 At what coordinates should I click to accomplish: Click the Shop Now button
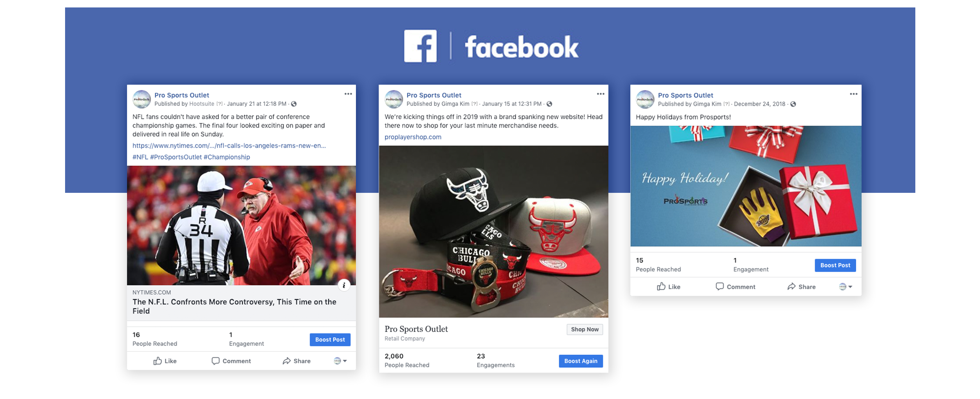coord(584,329)
